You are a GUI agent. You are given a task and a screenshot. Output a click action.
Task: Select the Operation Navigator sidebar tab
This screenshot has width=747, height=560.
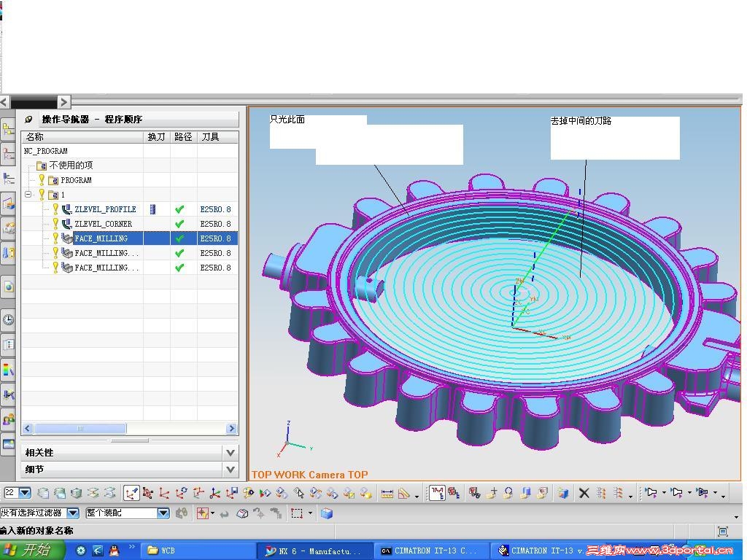pos(8,179)
